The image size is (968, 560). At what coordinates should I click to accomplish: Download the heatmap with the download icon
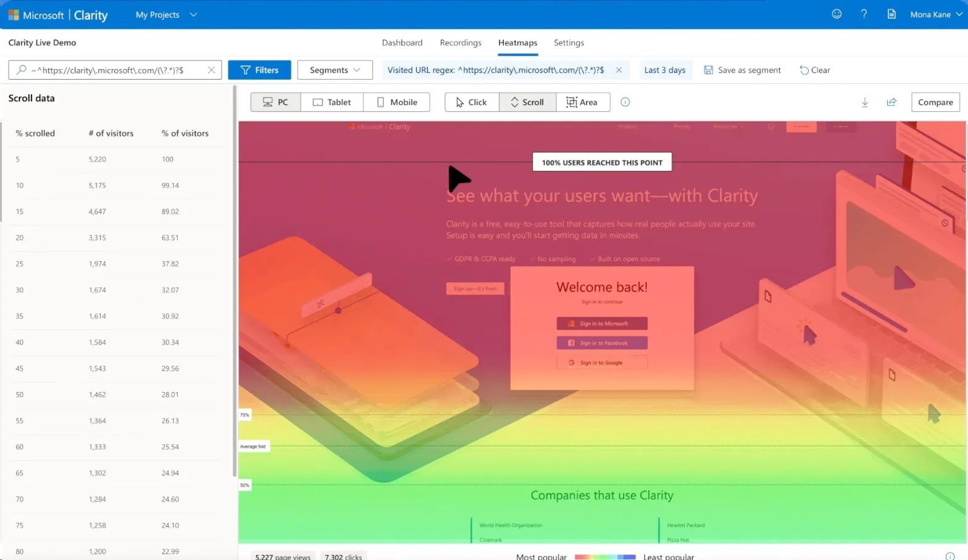click(x=865, y=102)
